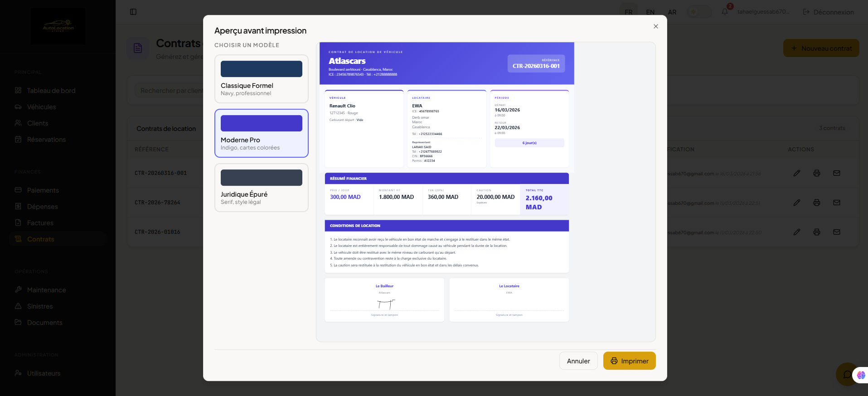Open the notifications bell
Image resolution: width=868 pixels, height=396 pixels.
point(725,12)
